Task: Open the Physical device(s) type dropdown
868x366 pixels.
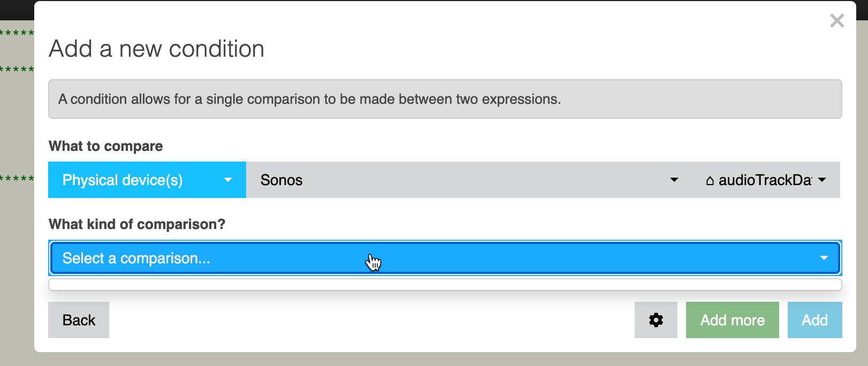Action: [147, 180]
